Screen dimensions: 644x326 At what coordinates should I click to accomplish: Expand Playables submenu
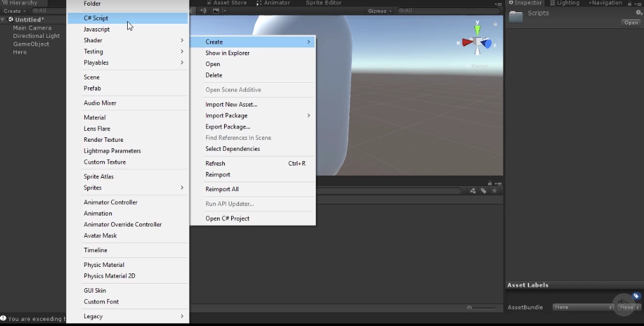[x=128, y=62]
